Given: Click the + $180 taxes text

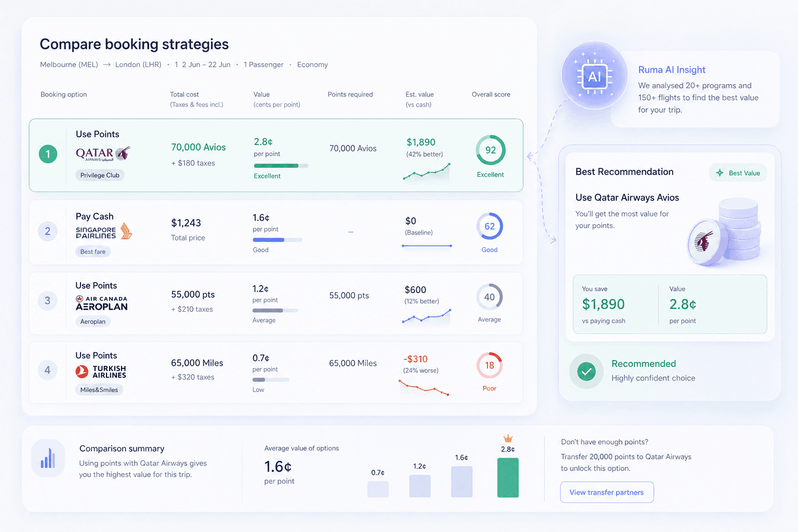Looking at the screenshot, I should coord(193,163).
